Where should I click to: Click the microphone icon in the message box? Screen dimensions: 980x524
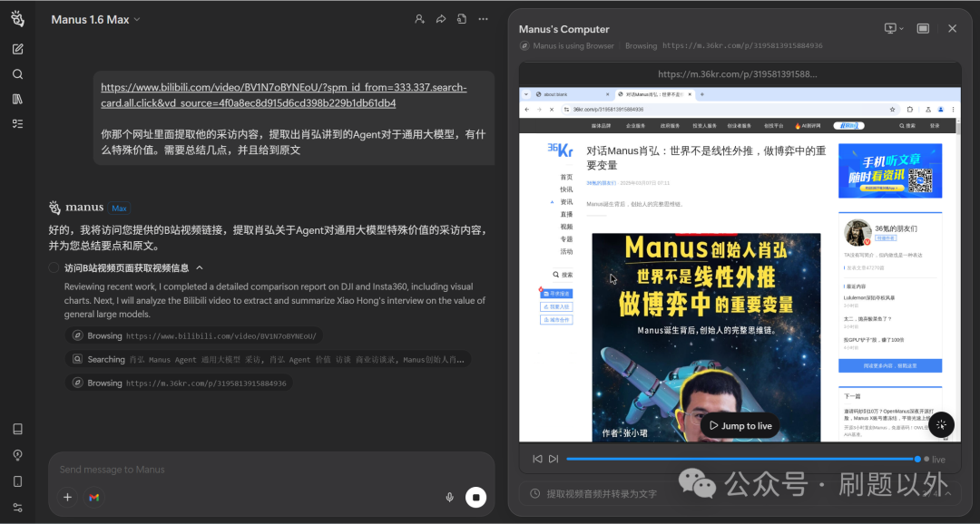point(449,497)
